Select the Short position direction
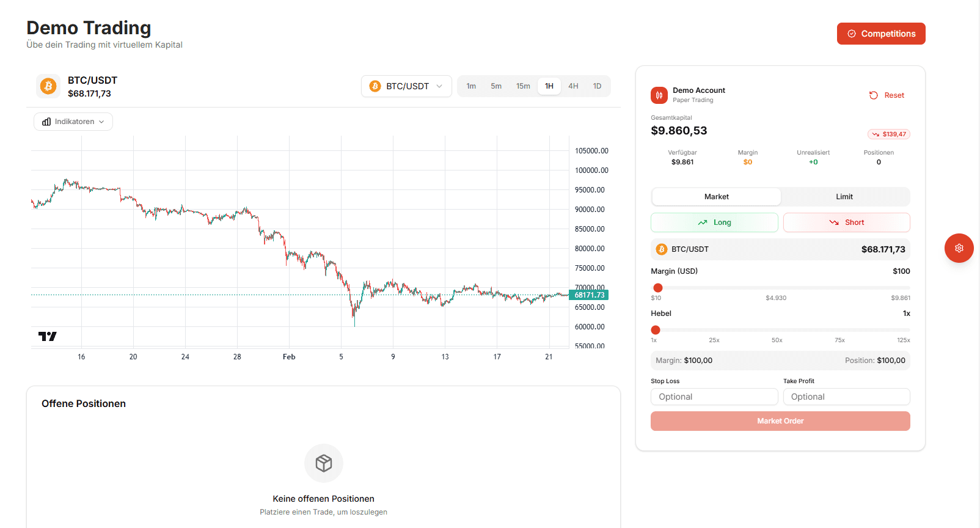980x528 pixels. point(846,222)
